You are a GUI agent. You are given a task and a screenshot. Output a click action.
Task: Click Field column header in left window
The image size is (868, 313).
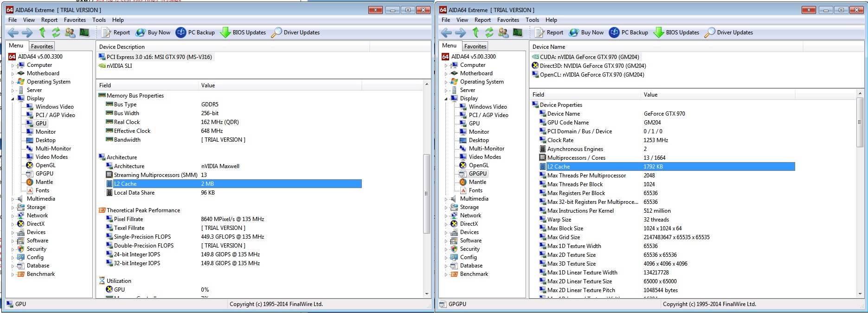[x=148, y=85]
